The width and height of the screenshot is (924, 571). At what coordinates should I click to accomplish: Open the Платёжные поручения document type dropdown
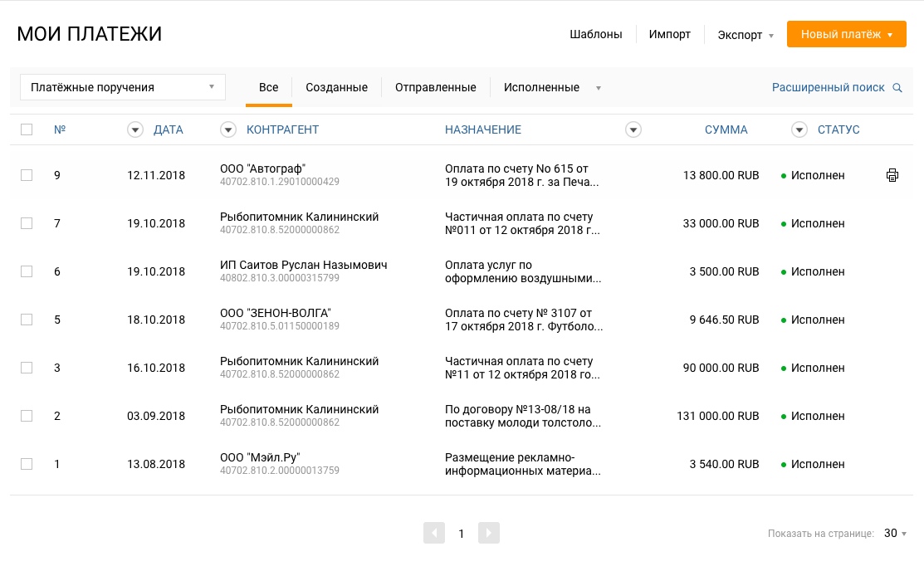123,87
